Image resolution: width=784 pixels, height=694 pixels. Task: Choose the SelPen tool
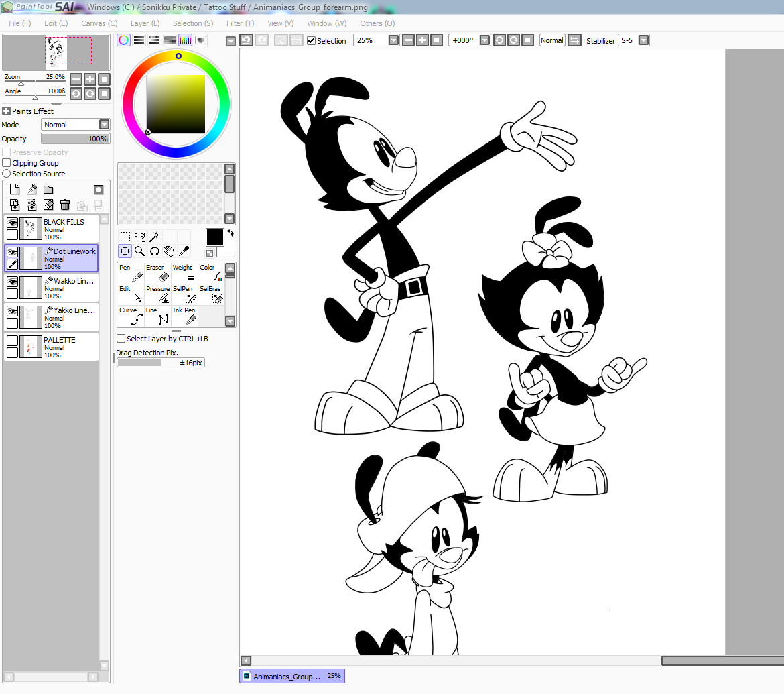[184, 295]
